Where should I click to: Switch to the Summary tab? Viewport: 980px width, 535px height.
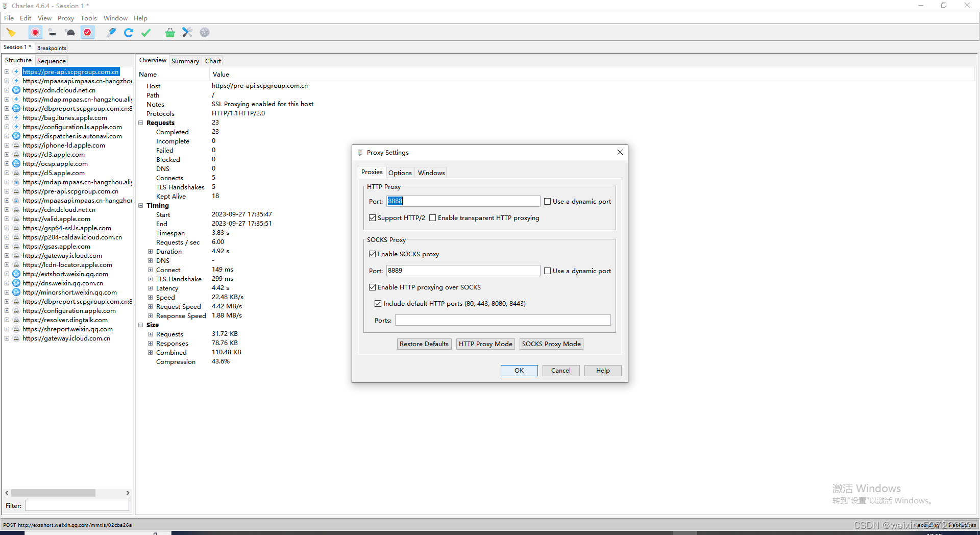[185, 61]
